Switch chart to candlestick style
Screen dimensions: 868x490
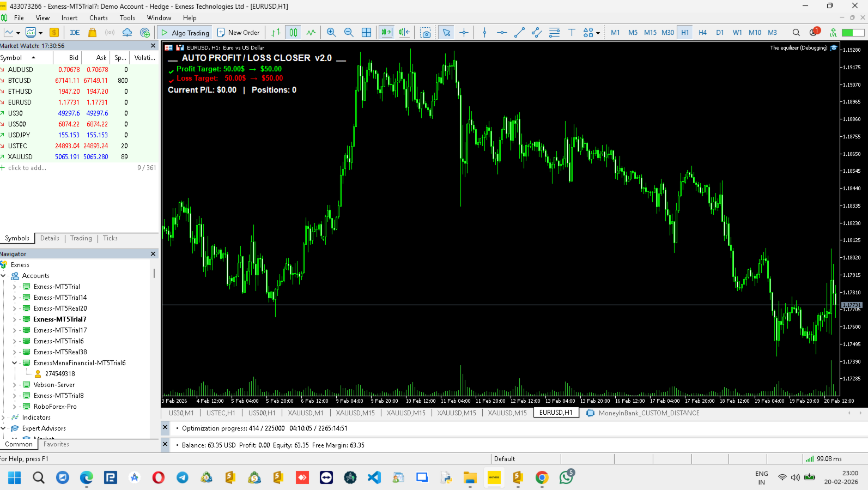point(294,33)
